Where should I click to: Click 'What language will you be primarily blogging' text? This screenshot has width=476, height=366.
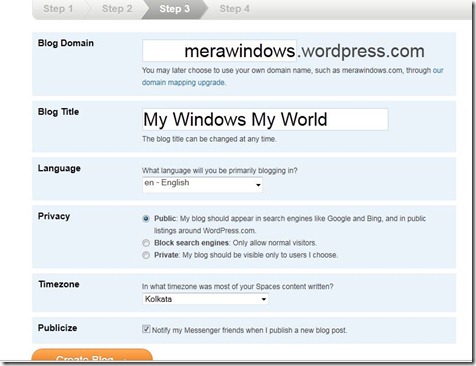coord(219,171)
